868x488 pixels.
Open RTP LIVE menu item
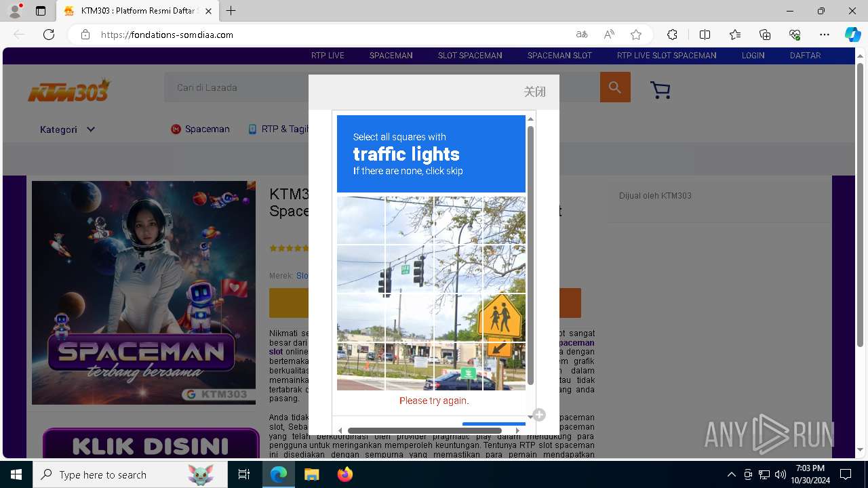point(328,56)
